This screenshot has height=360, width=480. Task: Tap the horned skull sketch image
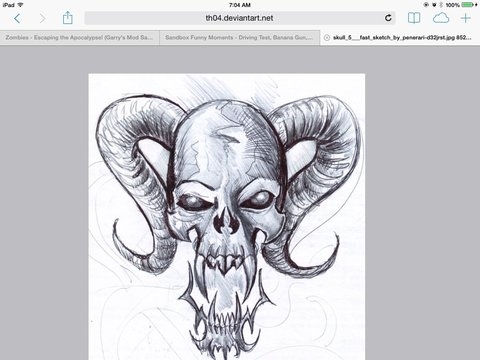click(227, 217)
